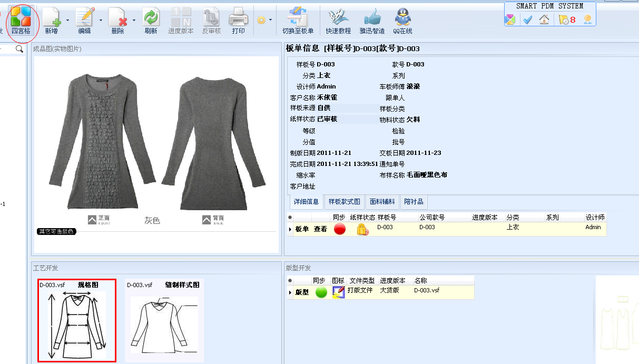
Task: Click the 客户名称 value 禾依雀
Action: pos(327,97)
